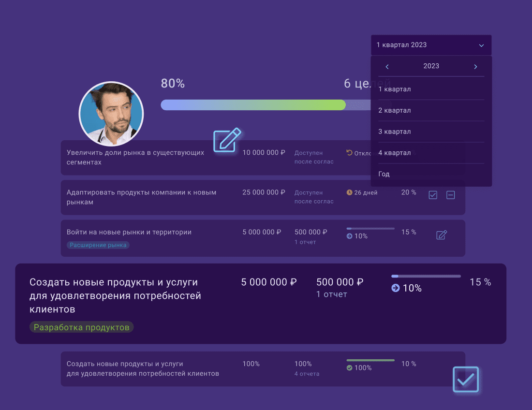Click the 2023 year label in the picker
Image resolution: width=532 pixels, height=410 pixels.
pos(431,66)
